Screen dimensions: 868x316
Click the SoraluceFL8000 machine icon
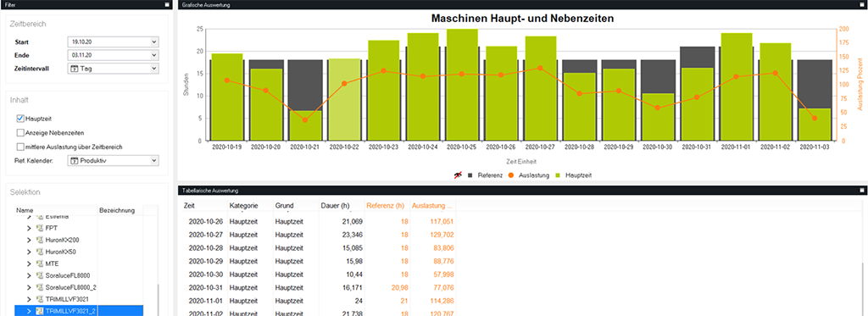point(39,275)
